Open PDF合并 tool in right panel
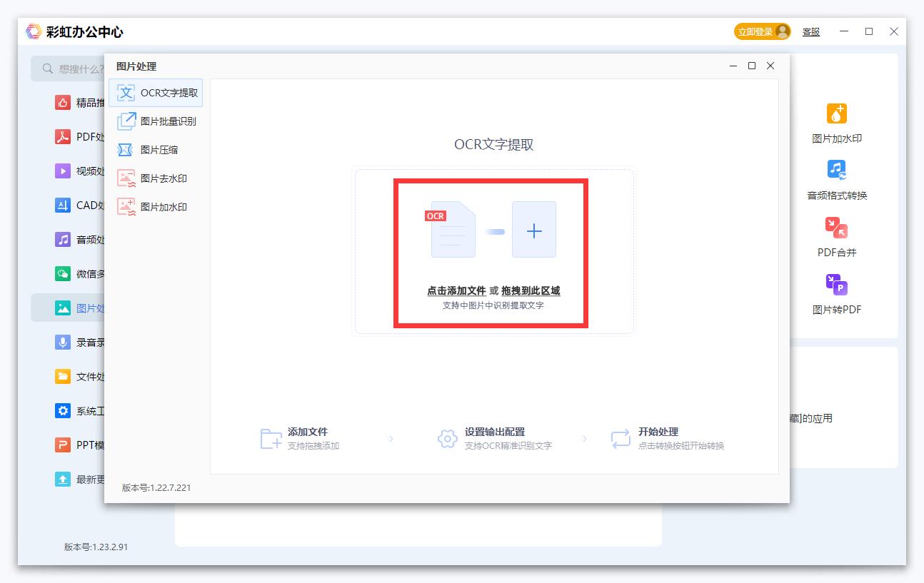The width and height of the screenshot is (924, 583). (x=837, y=237)
